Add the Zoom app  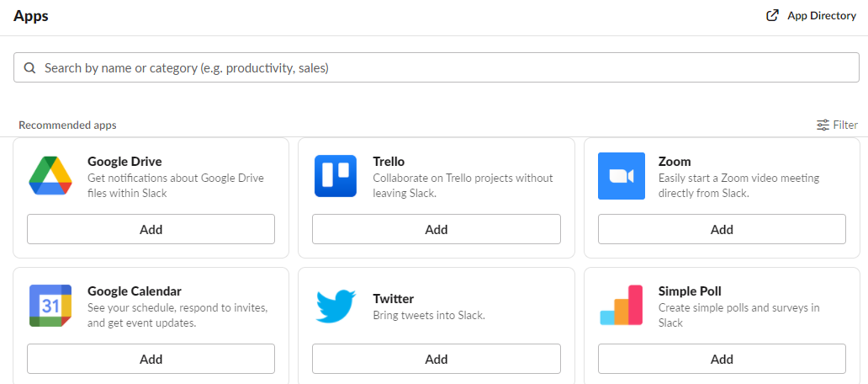(x=722, y=229)
